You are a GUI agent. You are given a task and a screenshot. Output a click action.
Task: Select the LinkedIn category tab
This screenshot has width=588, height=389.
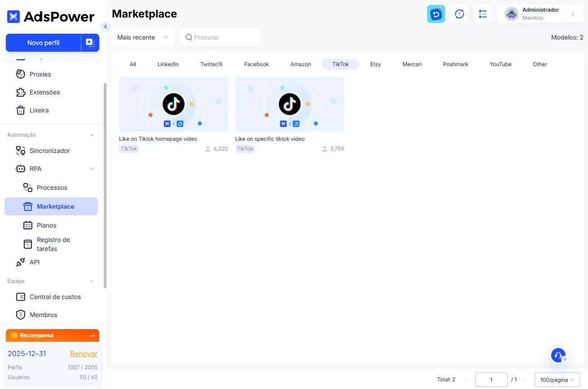click(168, 64)
